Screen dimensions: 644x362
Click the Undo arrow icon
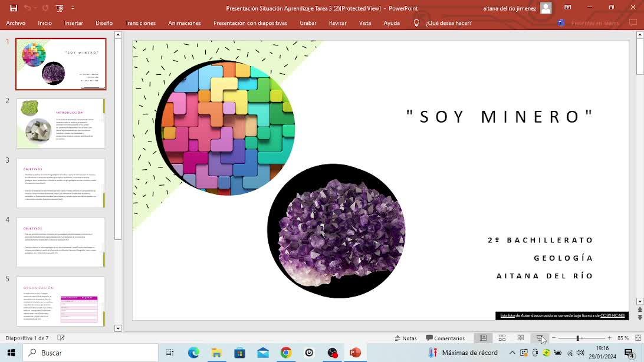pos(28,8)
